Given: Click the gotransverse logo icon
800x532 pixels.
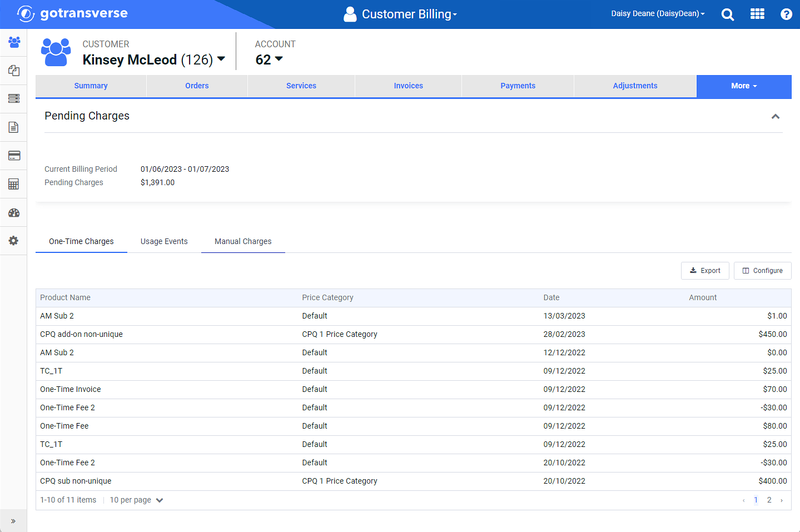Looking at the screenshot, I should [x=26, y=13].
